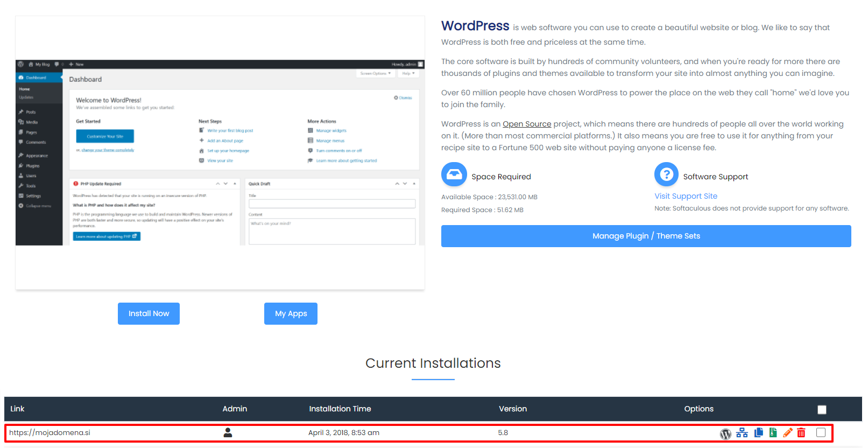The image size is (868, 448).
Task: Click the Link column header
Action: pyautogui.click(x=17, y=409)
